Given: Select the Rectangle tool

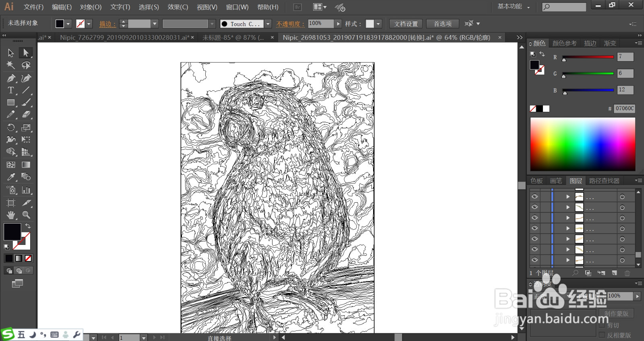Looking at the screenshot, I should 11,103.
